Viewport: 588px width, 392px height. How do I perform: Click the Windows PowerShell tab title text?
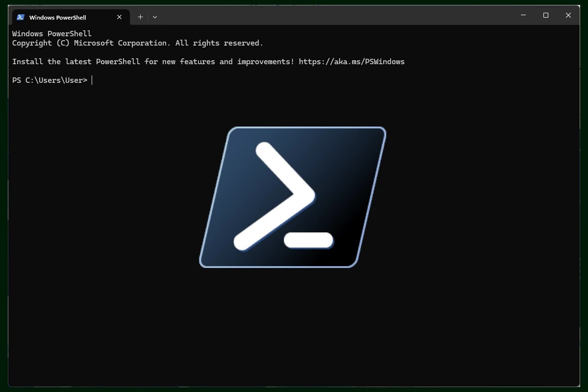pos(59,17)
